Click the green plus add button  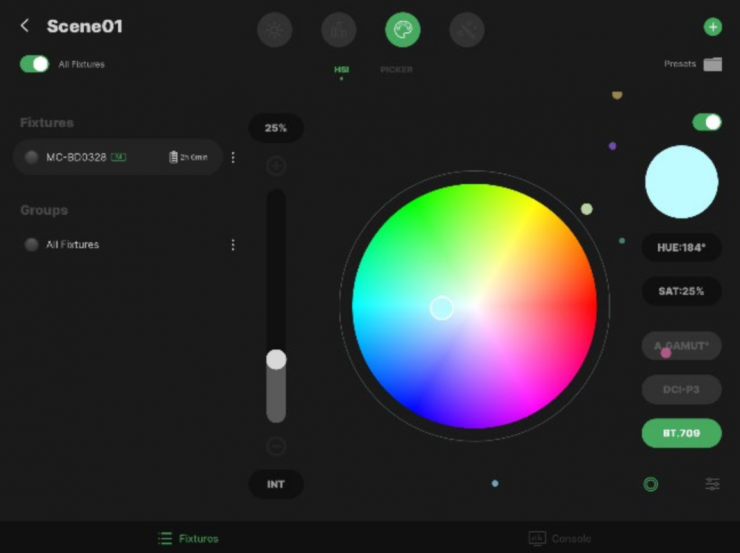[x=712, y=27]
